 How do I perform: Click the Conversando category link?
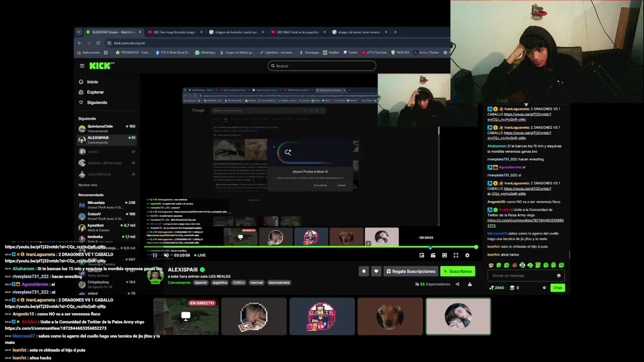(179, 283)
